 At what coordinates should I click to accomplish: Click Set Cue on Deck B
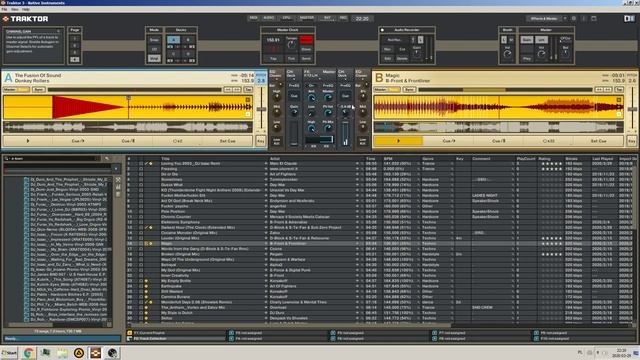click(x=598, y=141)
